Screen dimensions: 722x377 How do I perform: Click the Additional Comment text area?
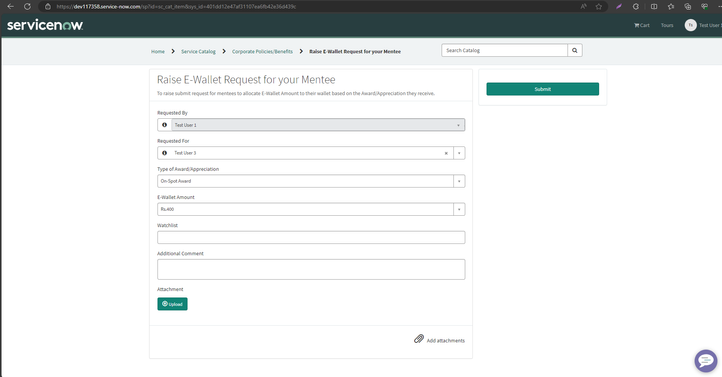pos(311,269)
